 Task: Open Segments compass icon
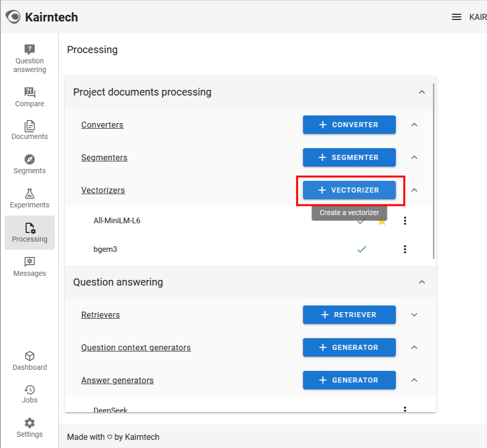30,159
